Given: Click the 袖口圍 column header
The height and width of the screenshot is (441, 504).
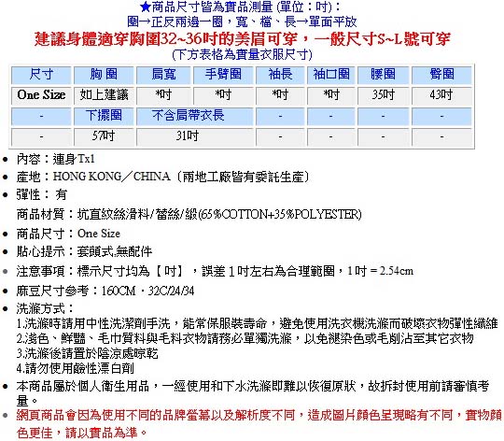Looking at the screenshot, I should coord(331,75).
